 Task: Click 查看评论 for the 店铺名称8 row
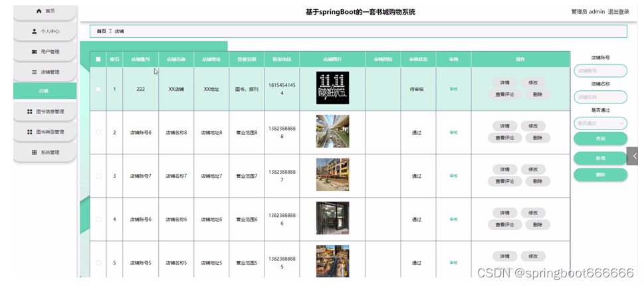click(505, 138)
